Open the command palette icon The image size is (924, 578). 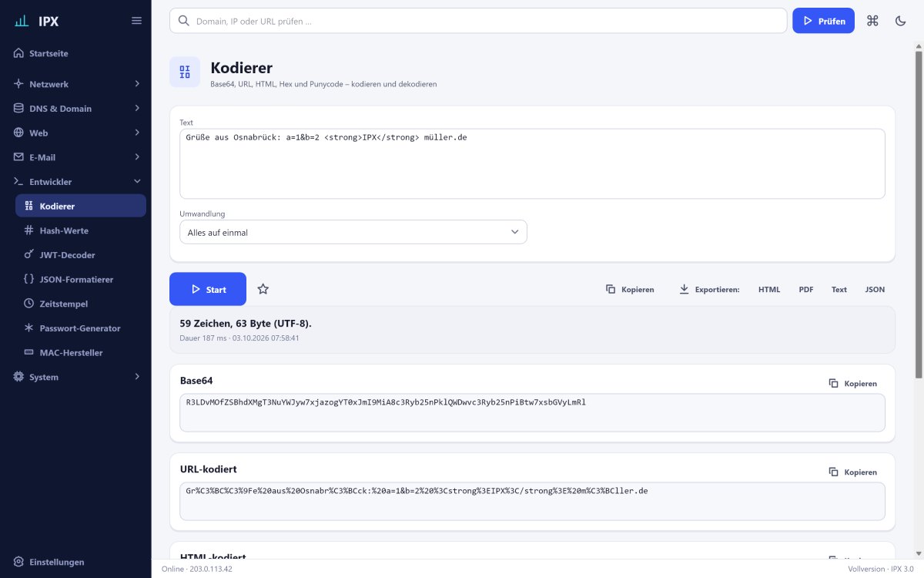coord(872,21)
